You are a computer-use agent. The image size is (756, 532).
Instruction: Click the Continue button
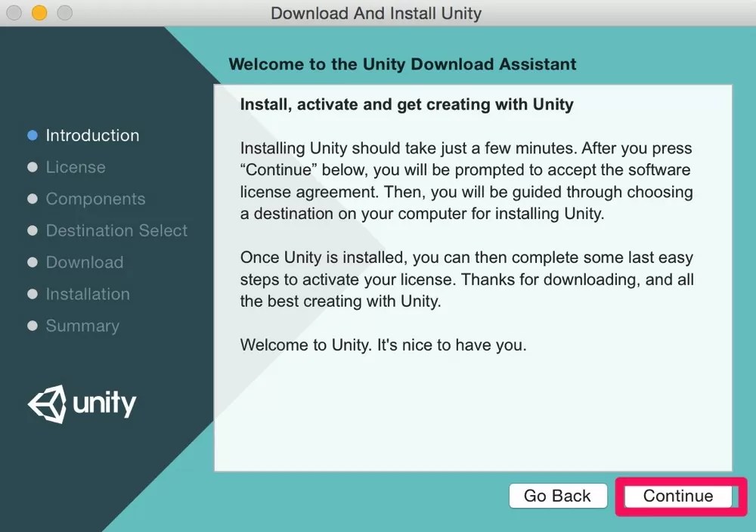(678, 496)
